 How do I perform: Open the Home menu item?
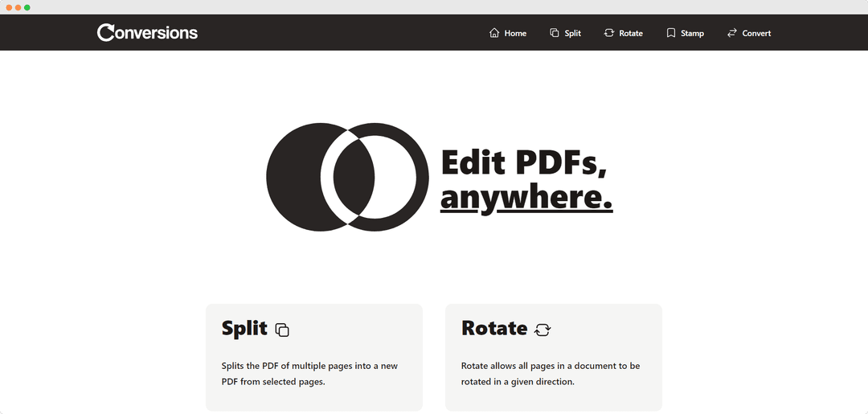click(x=508, y=33)
